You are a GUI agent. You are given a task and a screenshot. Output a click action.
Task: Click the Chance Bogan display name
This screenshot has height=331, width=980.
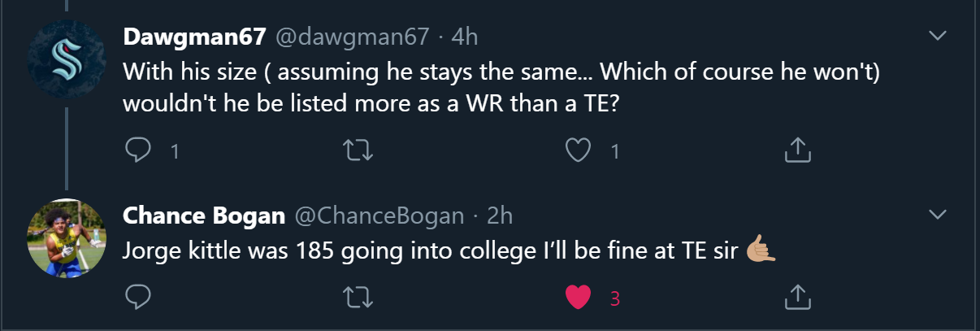[x=204, y=216]
